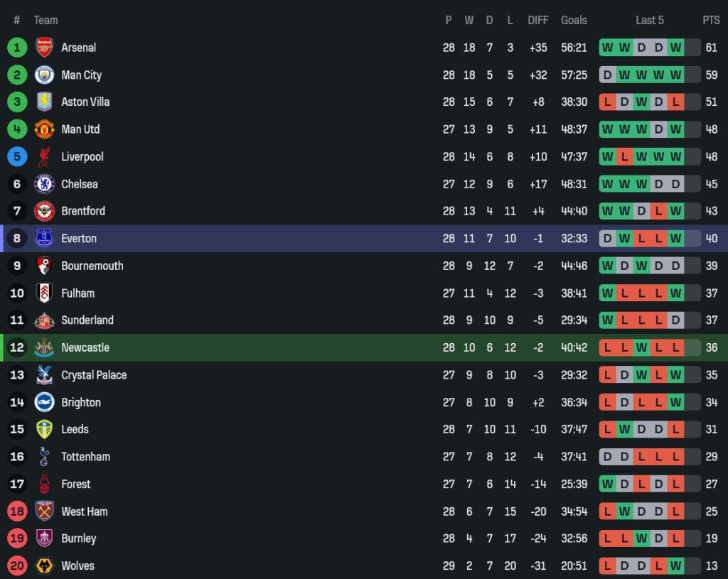
Task: Click Liverpool's blue position 5 badge
Action: coord(17,156)
